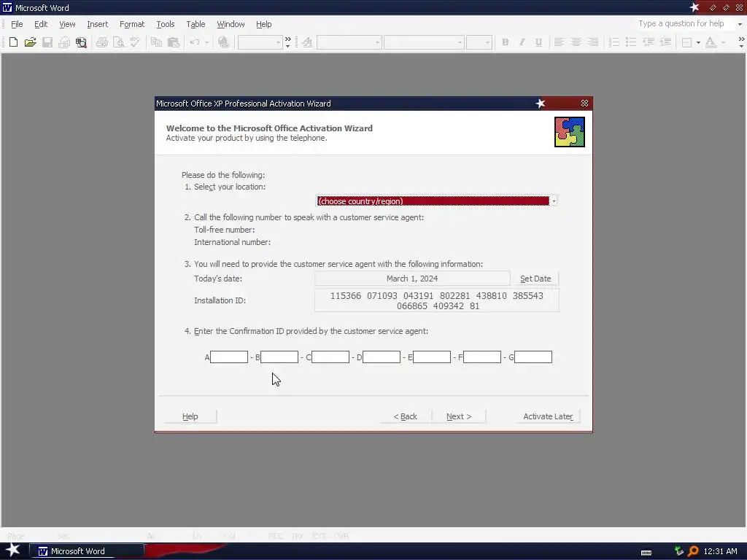Click the Outside Border icon
This screenshot has height=560, width=747.
pyautogui.click(x=686, y=42)
